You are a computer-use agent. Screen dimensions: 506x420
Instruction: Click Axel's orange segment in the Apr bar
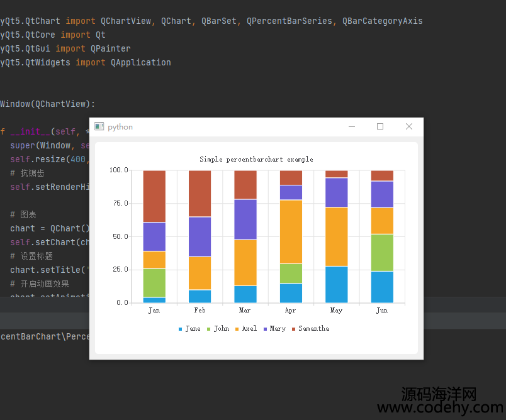(291, 231)
